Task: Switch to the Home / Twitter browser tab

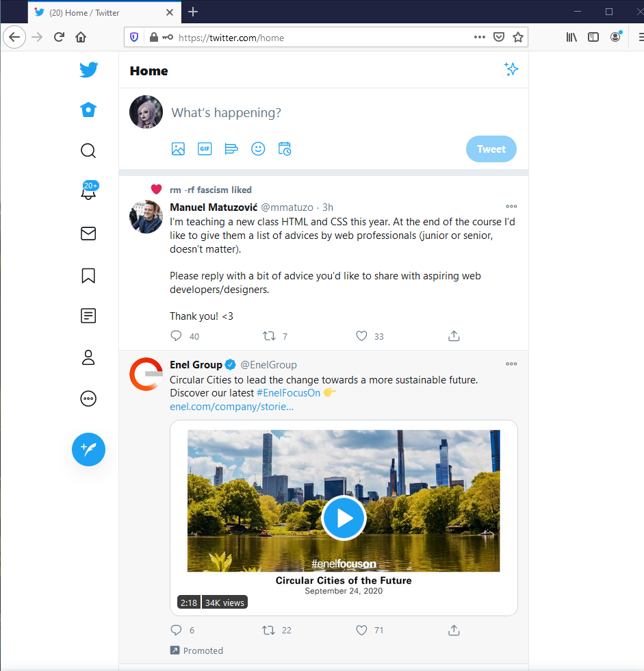Action: [x=96, y=12]
